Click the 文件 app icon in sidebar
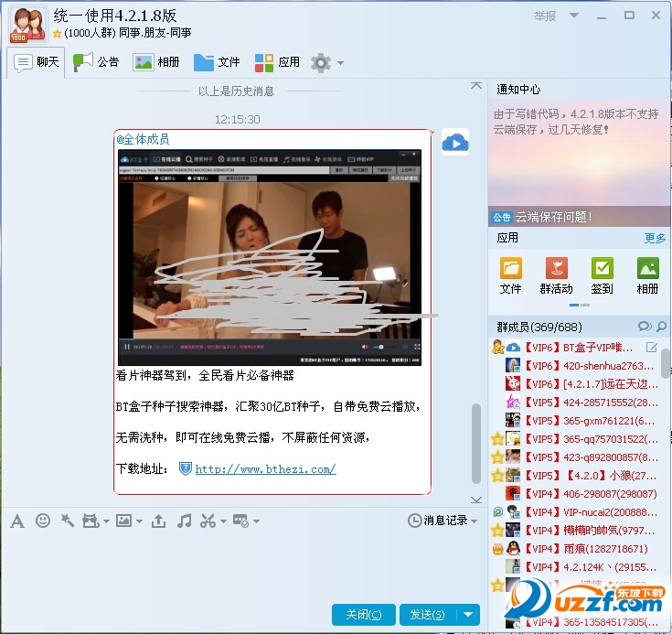 point(510,274)
